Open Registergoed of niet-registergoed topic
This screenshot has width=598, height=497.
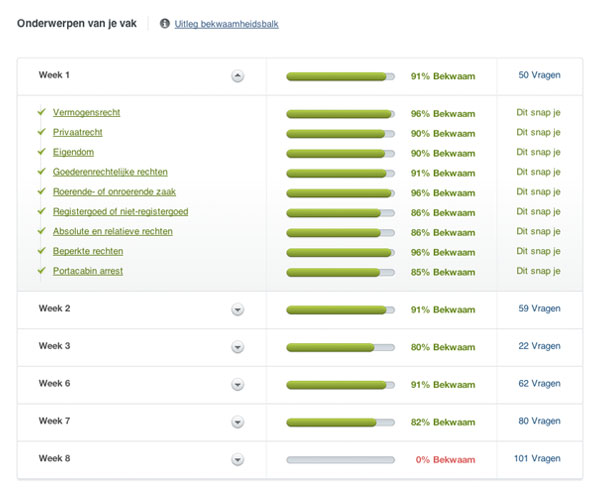pyautogui.click(x=121, y=212)
